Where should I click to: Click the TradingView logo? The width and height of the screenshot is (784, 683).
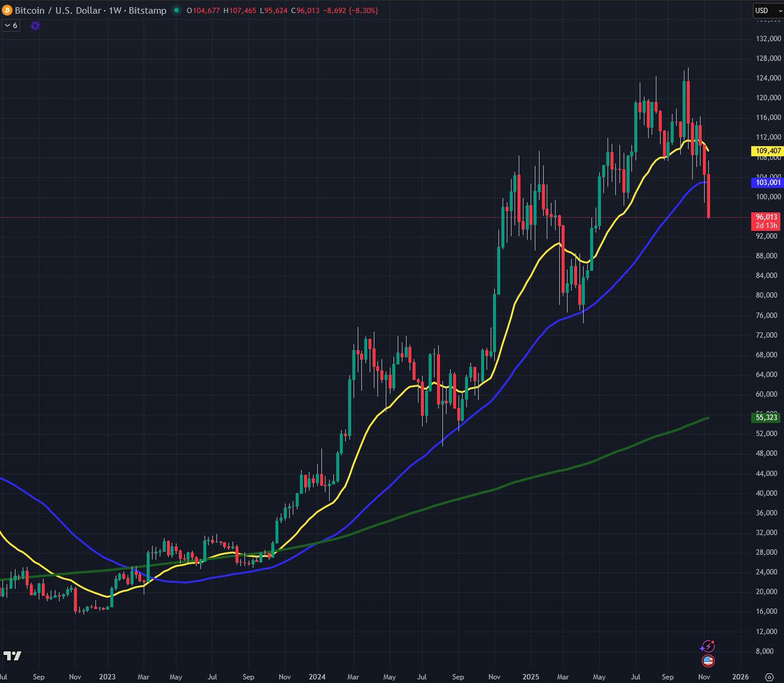(x=12, y=656)
